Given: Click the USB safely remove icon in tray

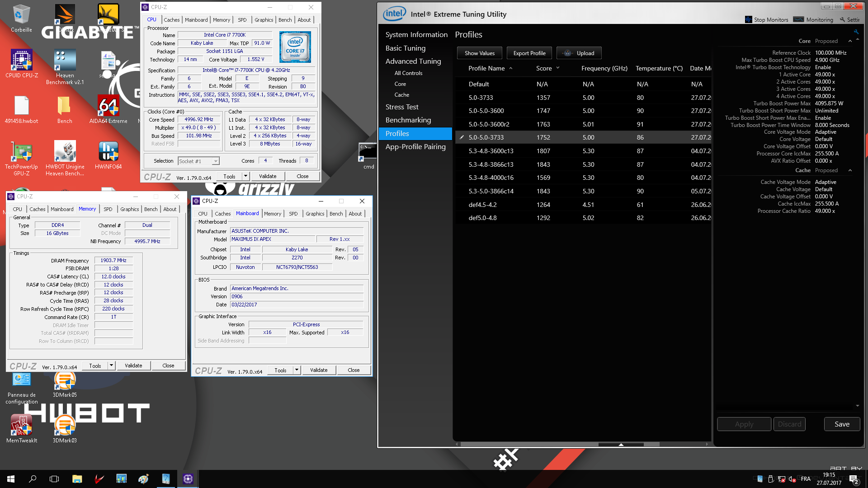Looking at the screenshot, I should [x=771, y=479].
